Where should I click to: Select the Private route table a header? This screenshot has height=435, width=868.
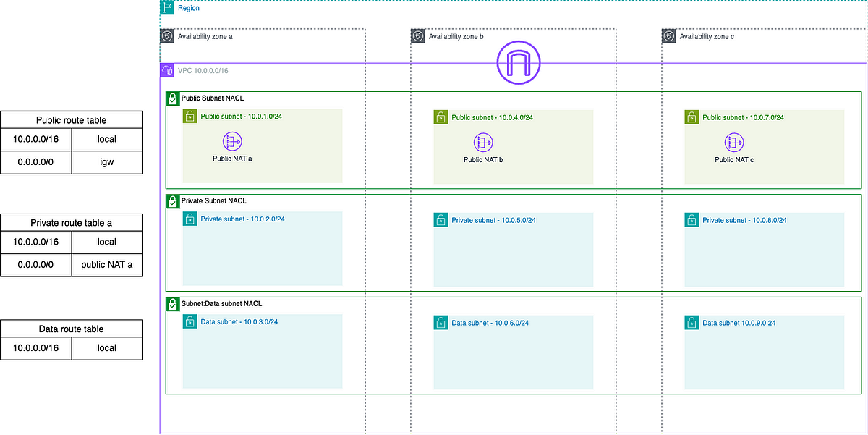tap(72, 222)
